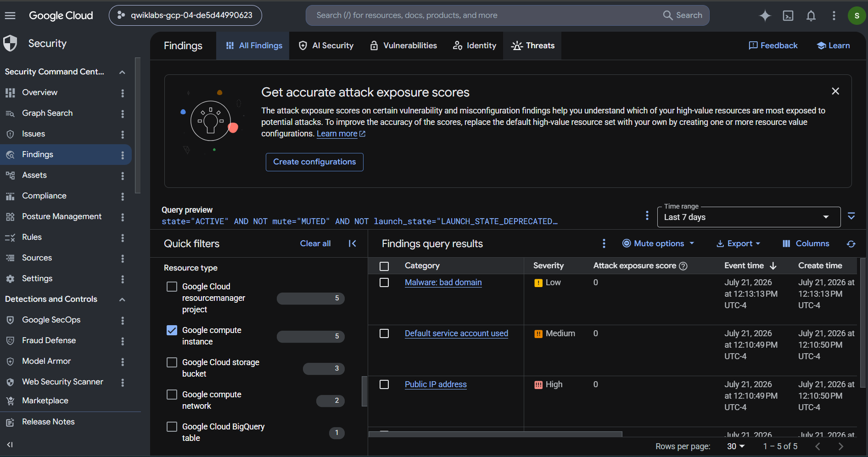This screenshot has height=457, width=868.
Task: Check the Google Cloud resourcemanager project filter
Action: coord(172,287)
